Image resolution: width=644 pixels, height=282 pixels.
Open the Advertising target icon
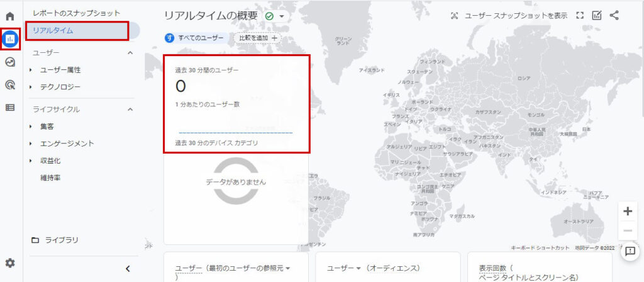10,85
